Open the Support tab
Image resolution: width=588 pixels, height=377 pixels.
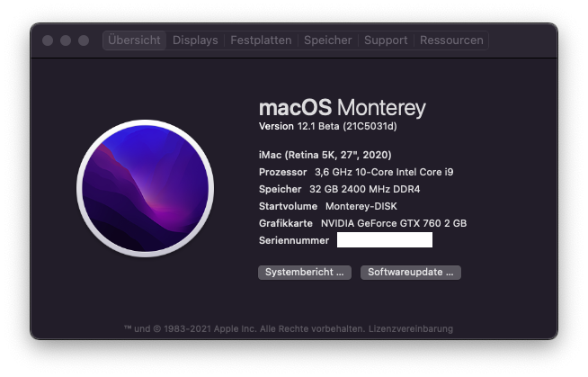coord(386,40)
